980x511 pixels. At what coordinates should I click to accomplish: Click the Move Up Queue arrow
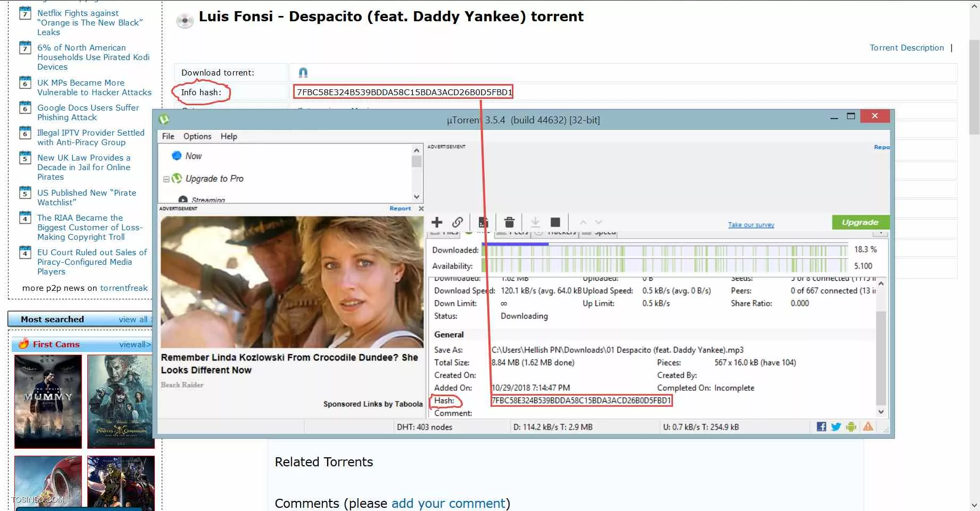pyautogui.click(x=583, y=222)
